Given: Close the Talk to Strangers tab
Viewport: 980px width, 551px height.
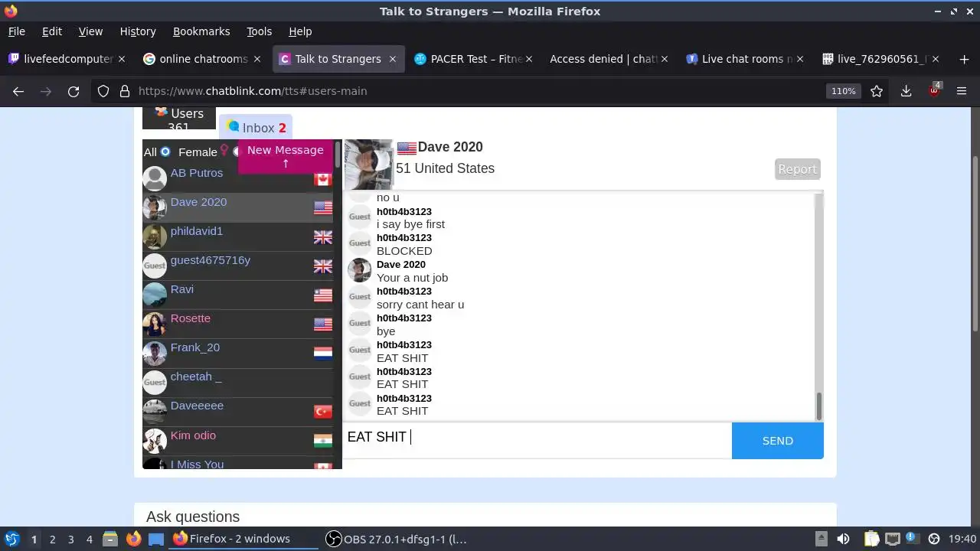Looking at the screenshot, I should 393,59.
